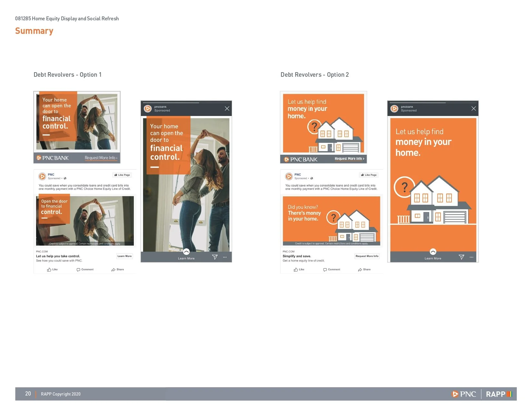
Task: Like the Option 1 Facebook post
Action: click(x=52, y=269)
